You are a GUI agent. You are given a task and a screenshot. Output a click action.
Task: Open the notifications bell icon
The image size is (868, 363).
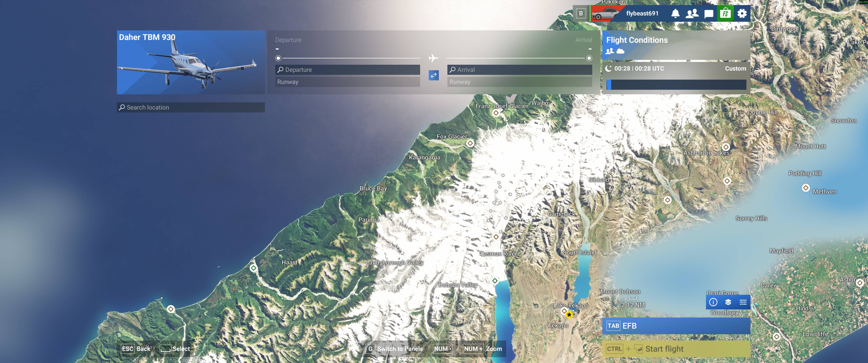(675, 13)
